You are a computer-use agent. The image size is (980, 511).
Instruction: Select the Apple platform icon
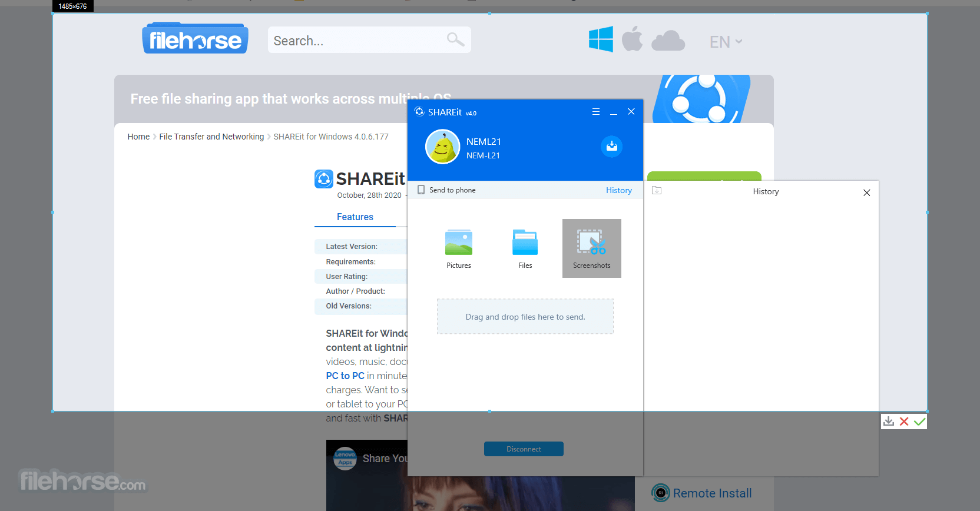coord(632,39)
